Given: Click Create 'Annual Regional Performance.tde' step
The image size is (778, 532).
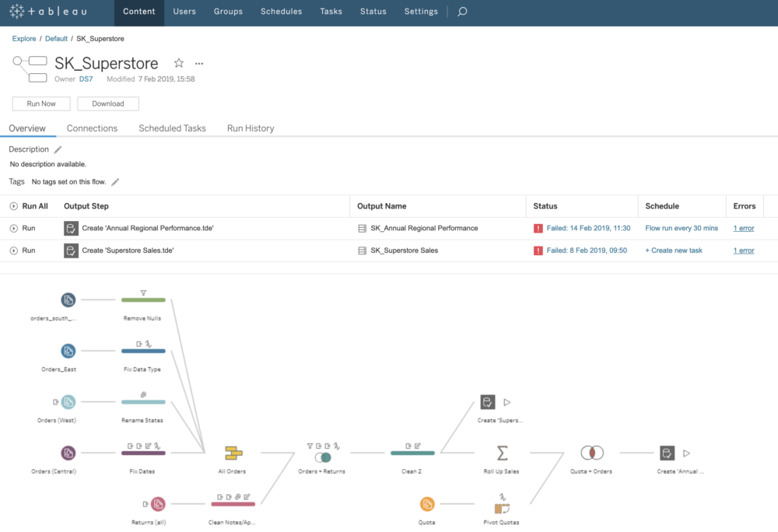Looking at the screenshot, I should click(x=147, y=228).
